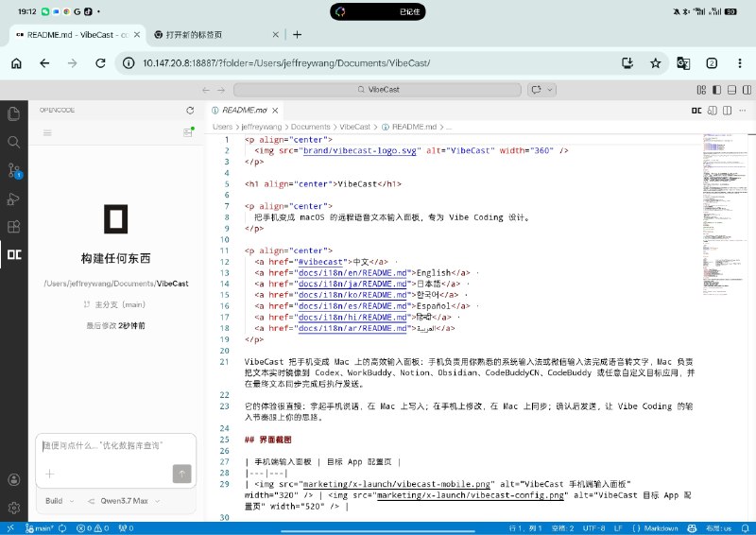Click the Users breadcrumb segment

coord(222,127)
